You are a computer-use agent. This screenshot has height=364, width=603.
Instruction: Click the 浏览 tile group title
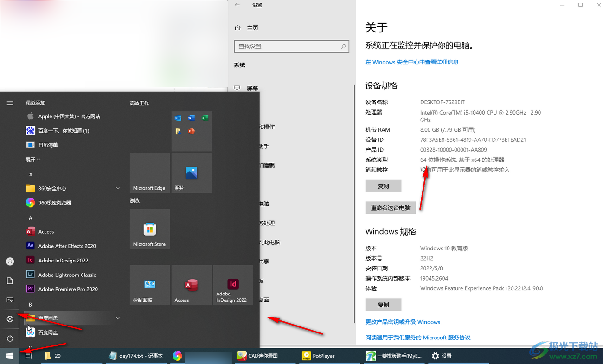pyautogui.click(x=135, y=201)
